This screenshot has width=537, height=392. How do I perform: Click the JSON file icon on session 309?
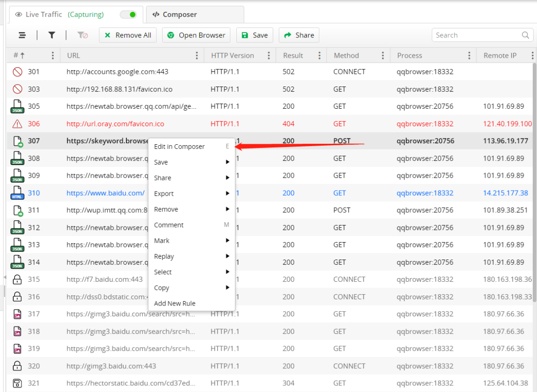coord(17,176)
